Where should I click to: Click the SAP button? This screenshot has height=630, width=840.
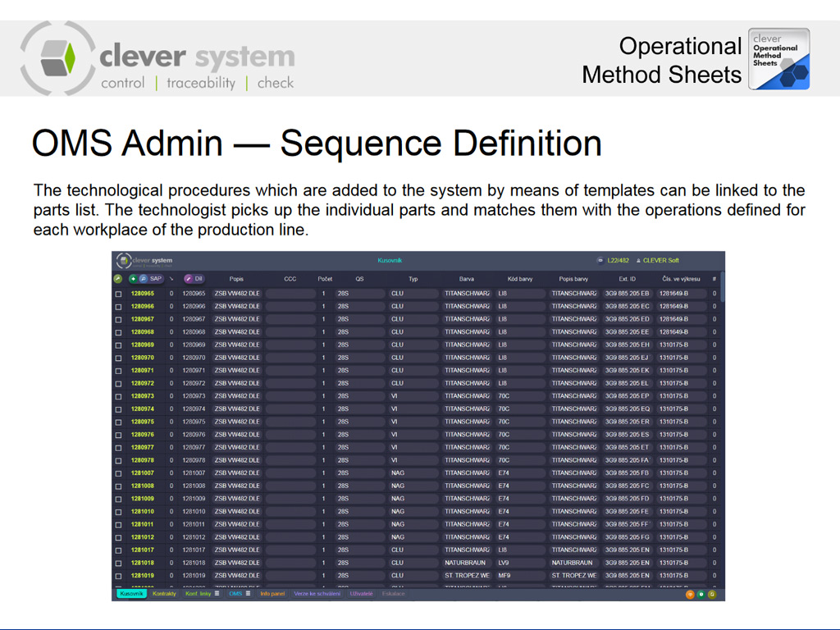pyautogui.click(x=155, y=279)
